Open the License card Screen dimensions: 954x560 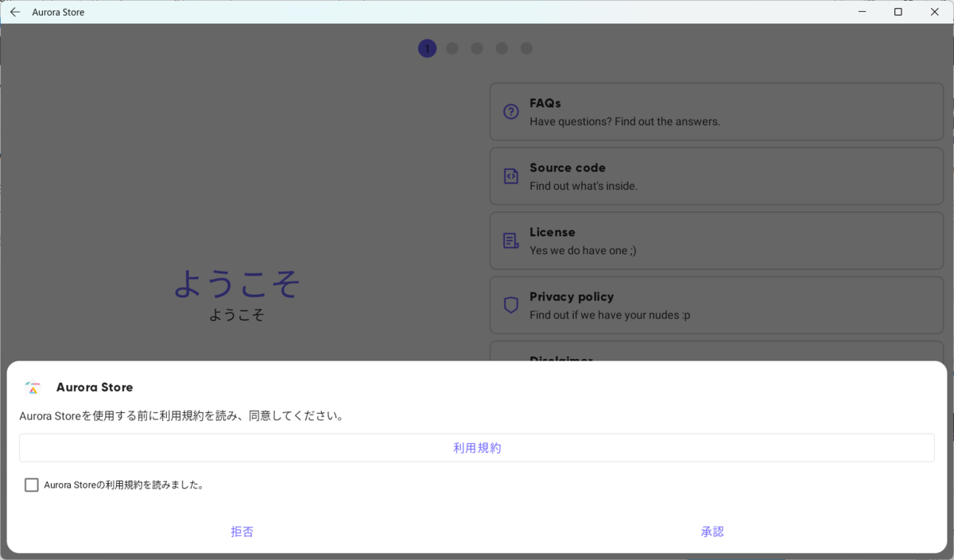pos(716,241)
